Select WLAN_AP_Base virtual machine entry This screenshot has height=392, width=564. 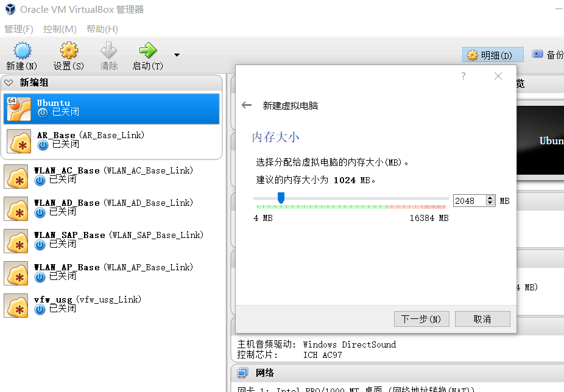111,273
